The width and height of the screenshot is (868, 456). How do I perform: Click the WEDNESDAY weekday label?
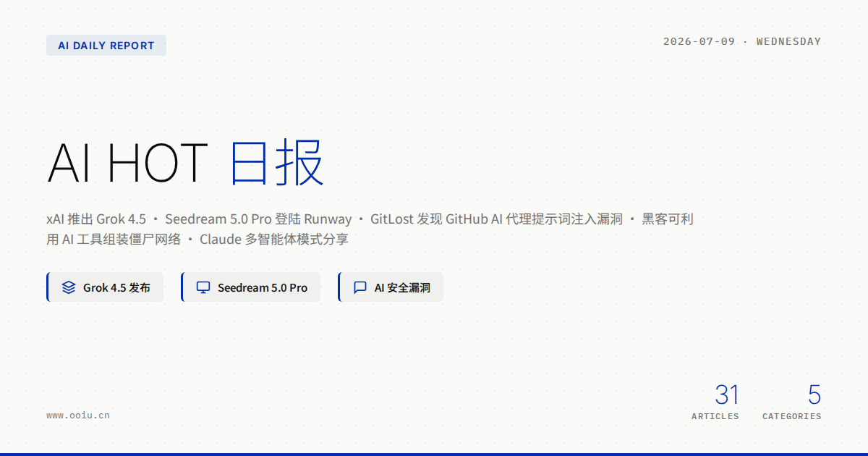point(788,41)
